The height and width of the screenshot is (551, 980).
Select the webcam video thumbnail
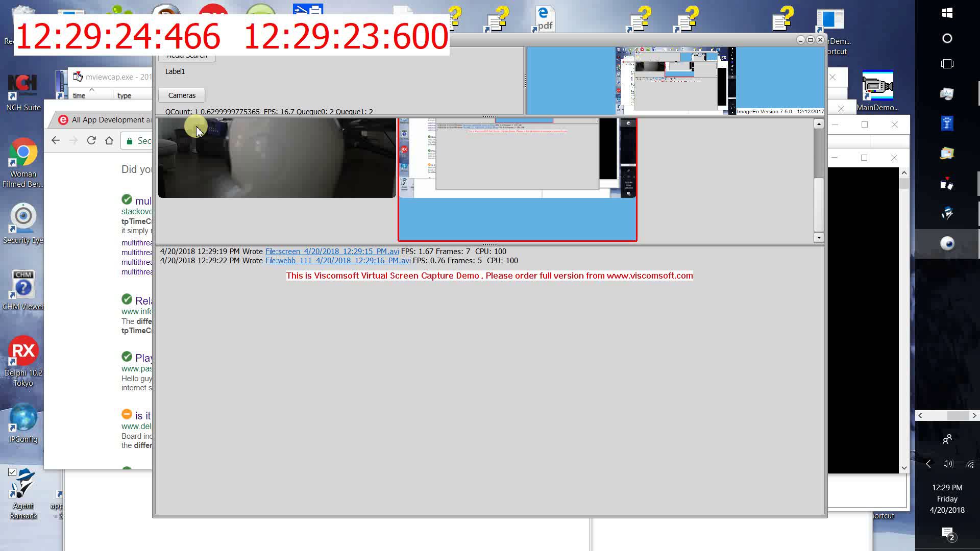(277, 158)
